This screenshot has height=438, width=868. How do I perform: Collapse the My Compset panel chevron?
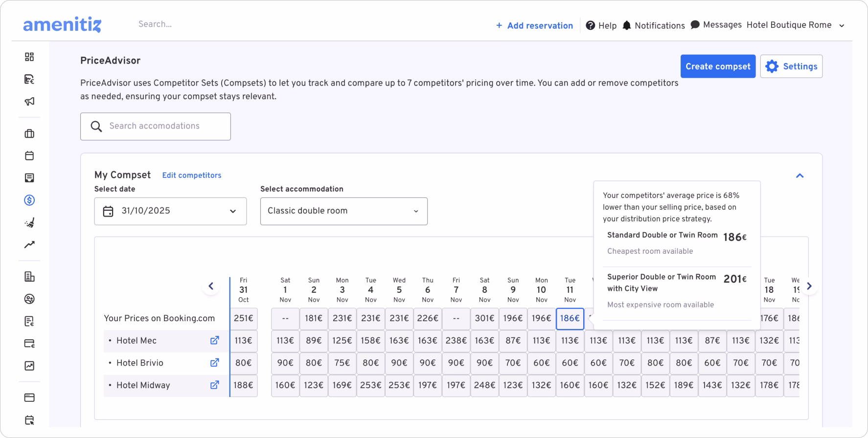pyautogui.click(x=800, y=175)
